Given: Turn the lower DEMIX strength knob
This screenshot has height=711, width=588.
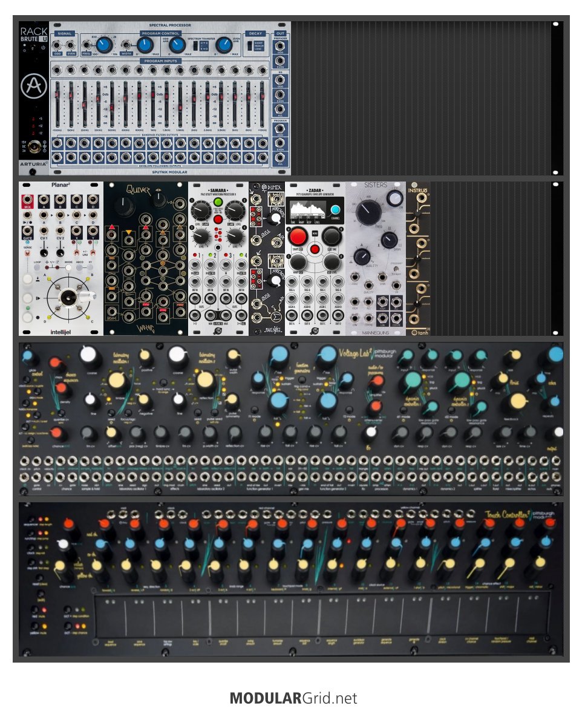Looking at the screenshot, I should [275, 281].
